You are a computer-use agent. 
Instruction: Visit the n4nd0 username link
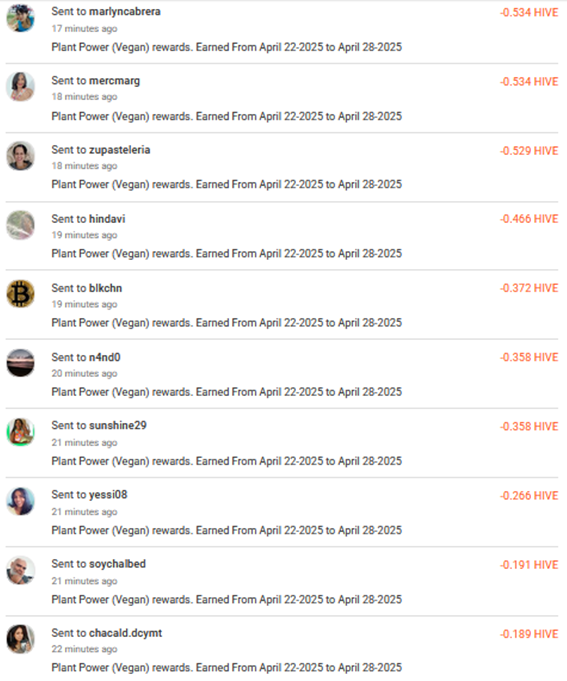(105, 357)
